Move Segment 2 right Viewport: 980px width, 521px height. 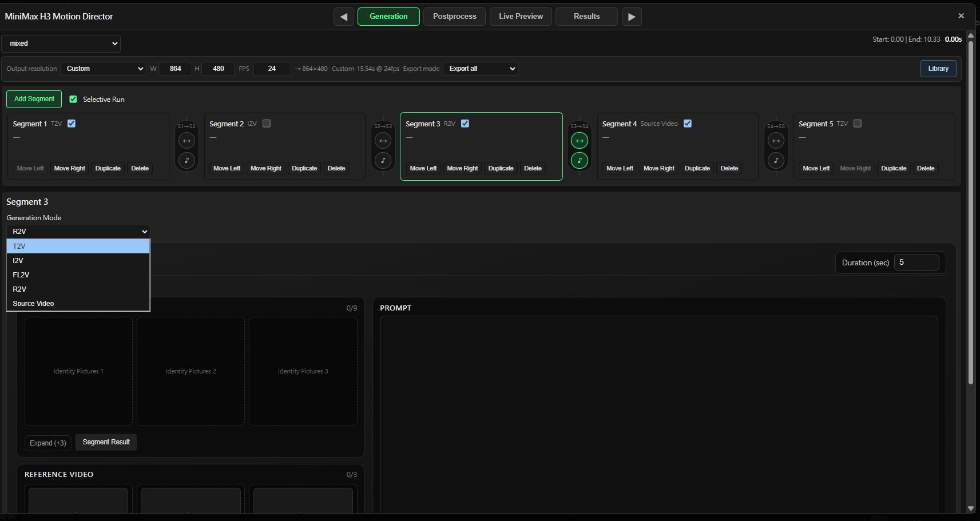[266, 168]
